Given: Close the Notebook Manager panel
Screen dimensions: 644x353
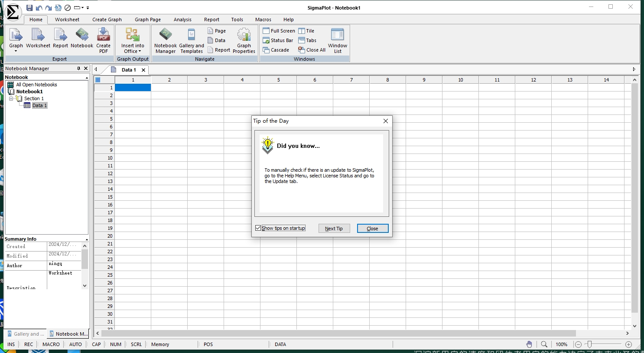Looking at the screenshot, I should [86, 69].
